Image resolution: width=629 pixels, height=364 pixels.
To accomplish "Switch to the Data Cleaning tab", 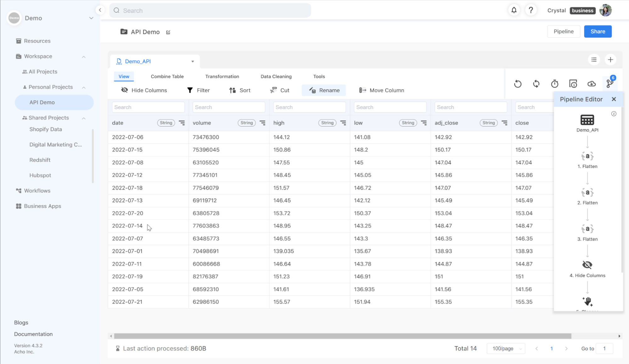I will click(x=276, y=76).
